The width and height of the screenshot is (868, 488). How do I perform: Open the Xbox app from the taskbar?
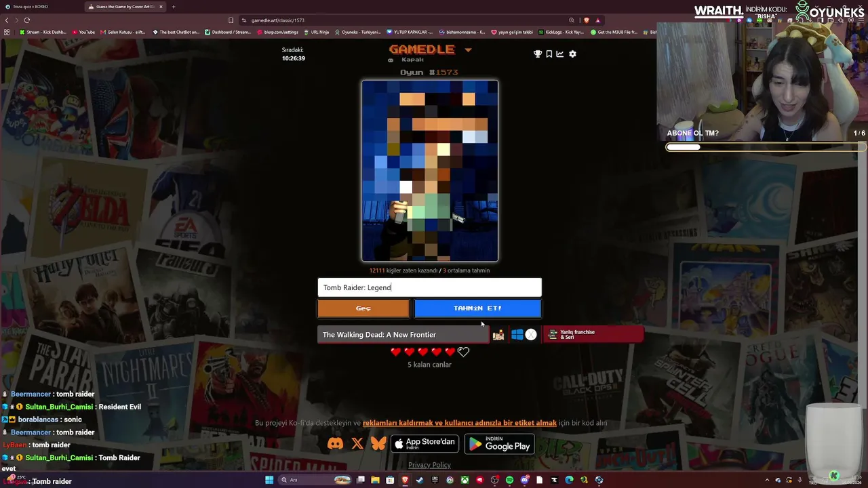point(465,480)
